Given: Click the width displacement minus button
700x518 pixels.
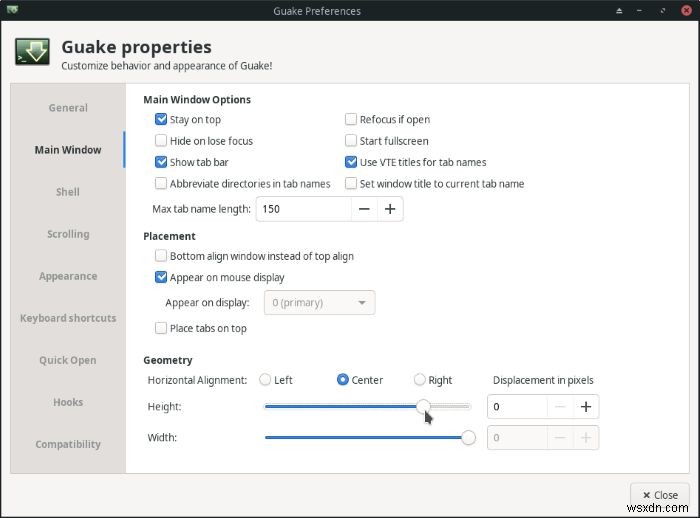Looking at the screenshot, I should pos(560,438).
